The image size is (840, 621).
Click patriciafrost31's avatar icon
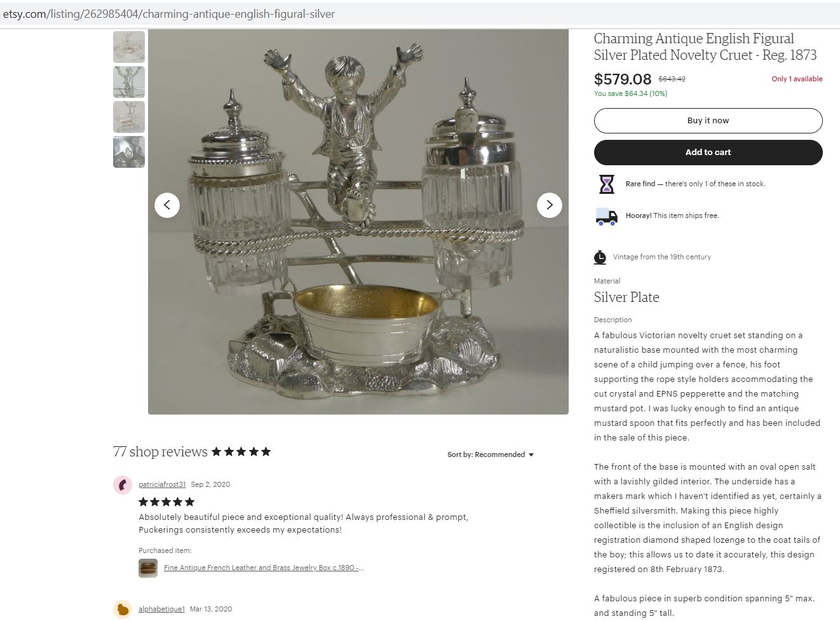coord(123,485)
